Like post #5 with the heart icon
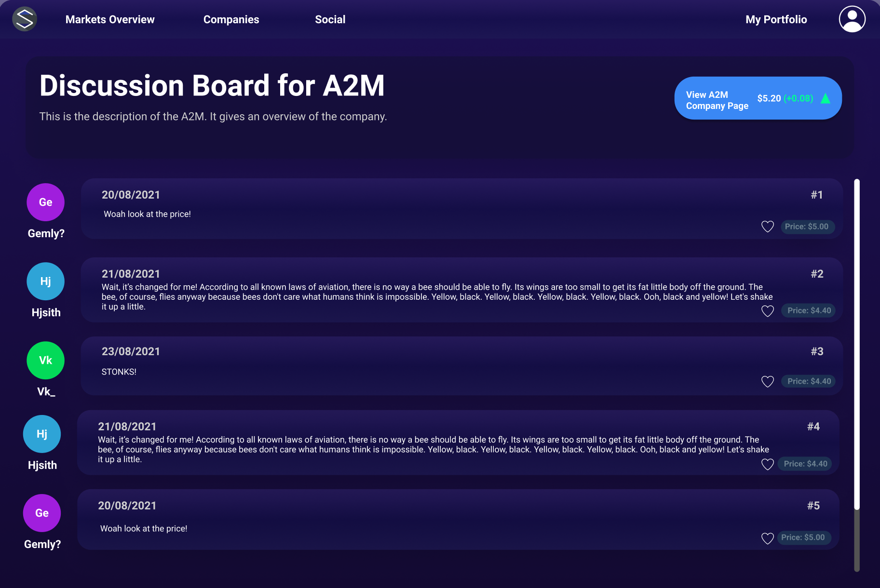The height and width of the screenshot is (588, 880). coord(768,538)
